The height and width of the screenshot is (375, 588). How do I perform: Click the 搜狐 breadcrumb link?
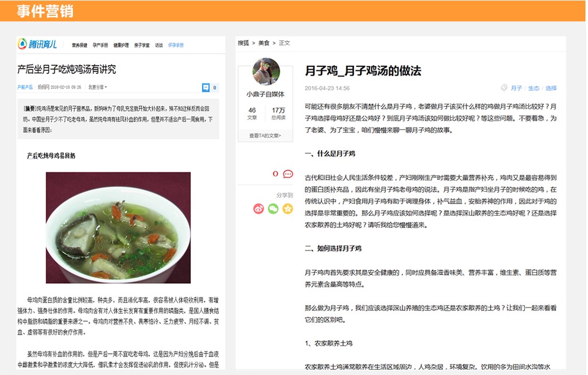point(243,43)
